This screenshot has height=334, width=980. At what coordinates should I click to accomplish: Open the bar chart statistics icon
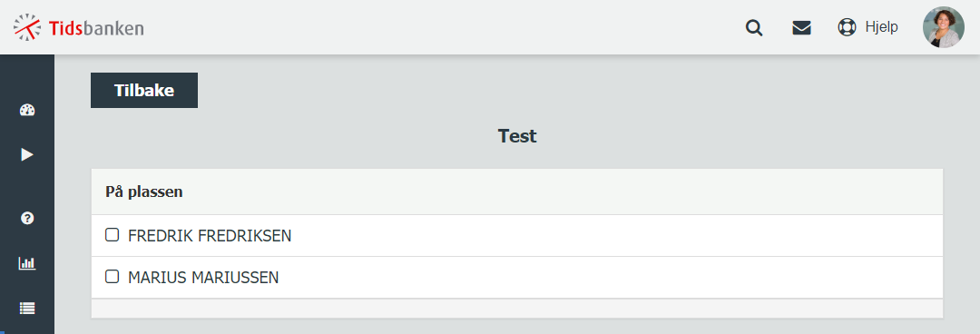[x=27, y=263]
